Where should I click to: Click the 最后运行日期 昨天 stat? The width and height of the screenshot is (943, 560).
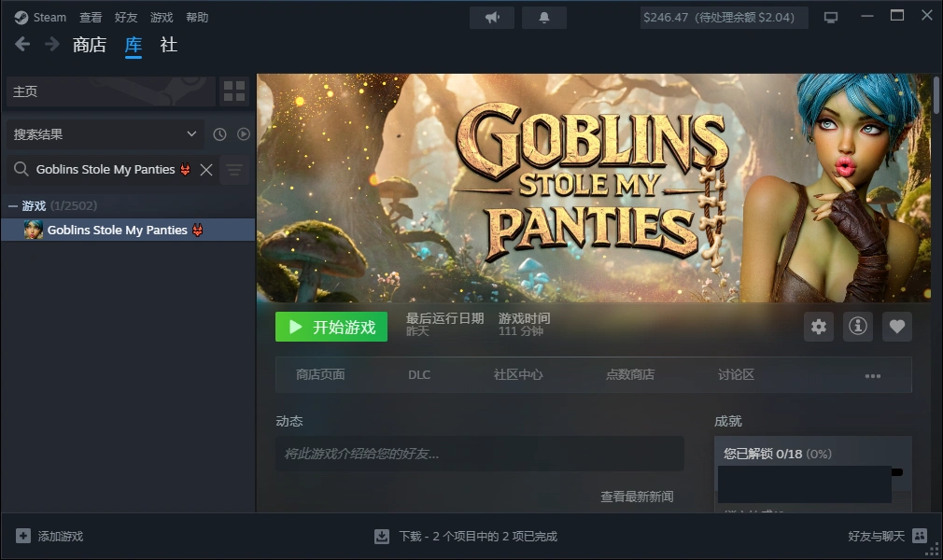tap(444, 324)
